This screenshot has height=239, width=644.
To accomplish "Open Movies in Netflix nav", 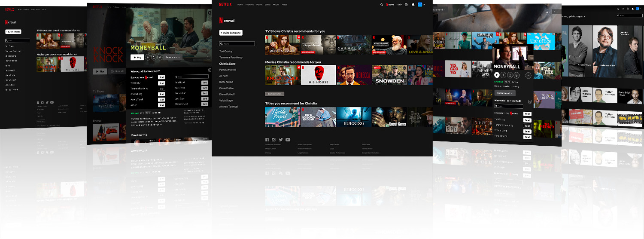I will pyautogui.click(x=259, y=4).
